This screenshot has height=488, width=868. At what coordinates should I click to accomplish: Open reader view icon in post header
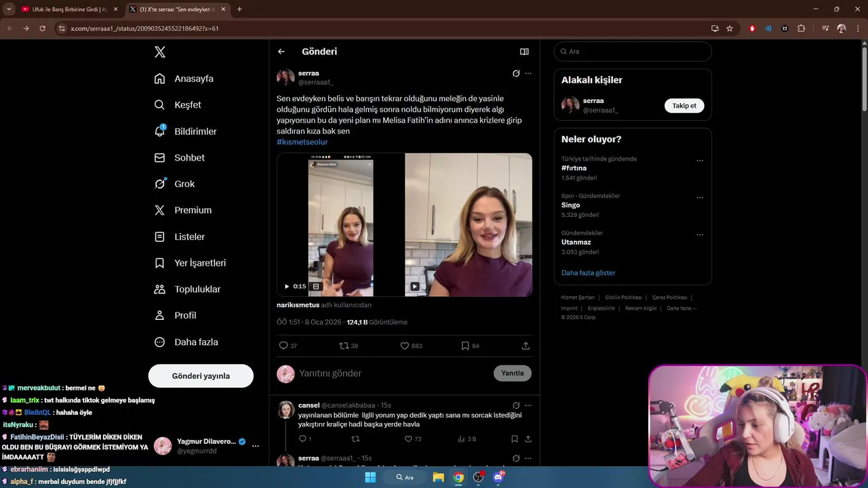coord(524,52)
